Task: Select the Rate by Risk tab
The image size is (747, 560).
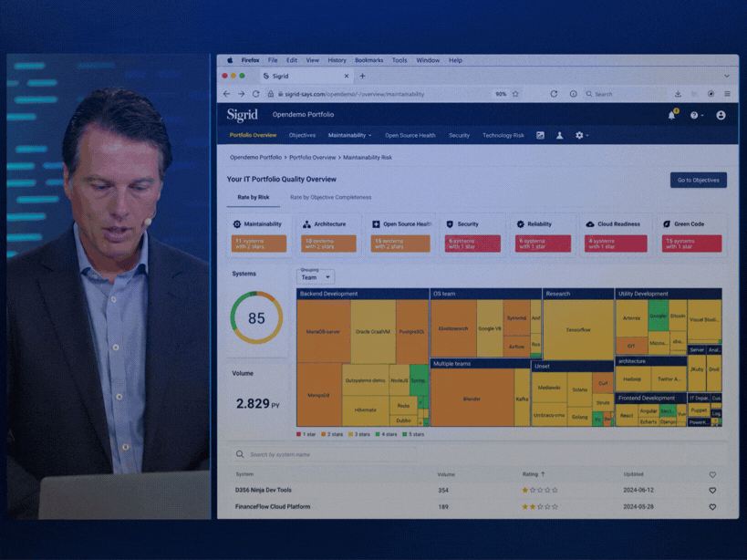Action: 254,198
